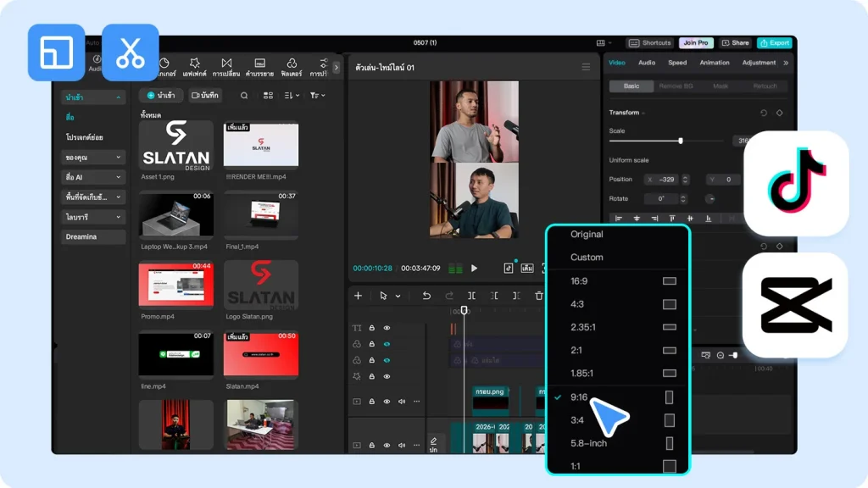Choose 1:1 in the aspect ratio menu
Screen dimensions: 868x488
618,467
